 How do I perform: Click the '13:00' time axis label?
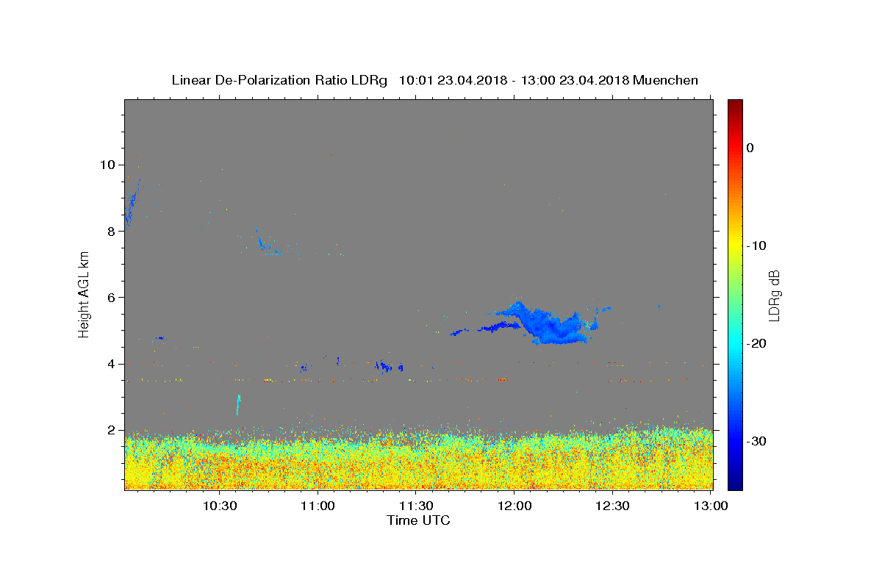(x=711, y=506)
